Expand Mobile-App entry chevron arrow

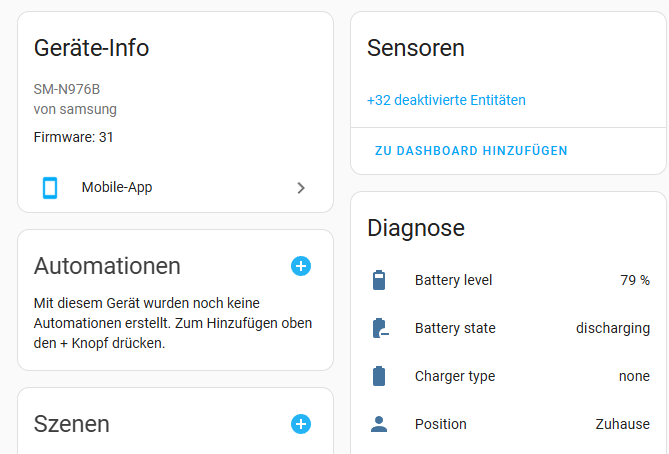[x=301, y=187]
